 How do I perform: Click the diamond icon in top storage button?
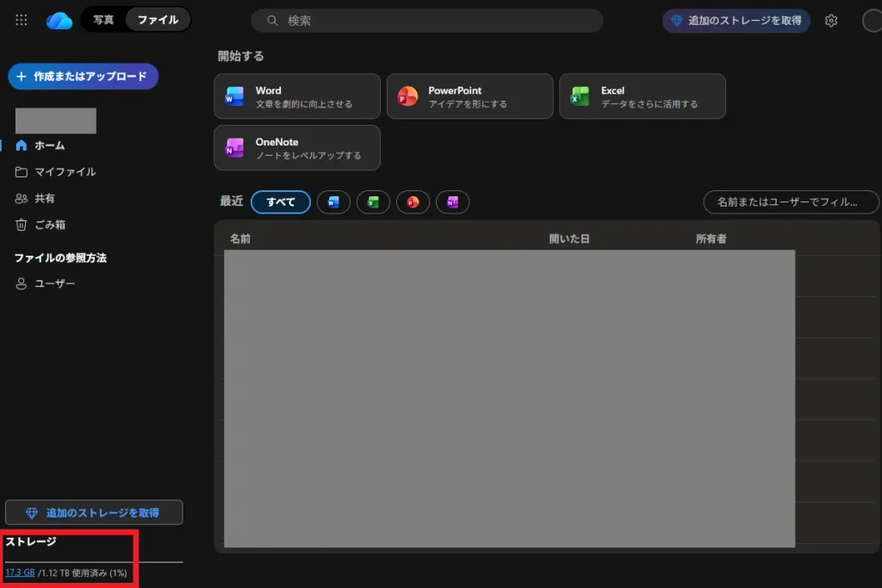pyautogui.click(x=677, y=21)
